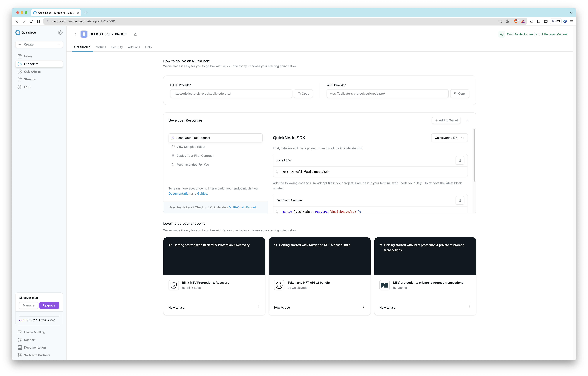Open QuickAlerts from sidebar

[x=39, y=72]
